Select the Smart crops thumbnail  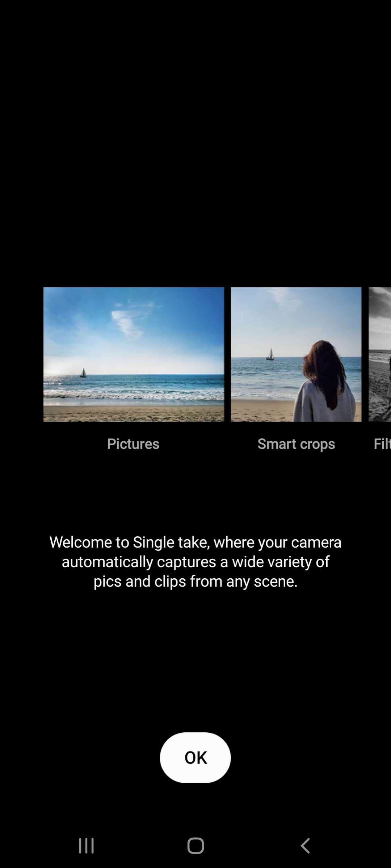click(296, 354)
